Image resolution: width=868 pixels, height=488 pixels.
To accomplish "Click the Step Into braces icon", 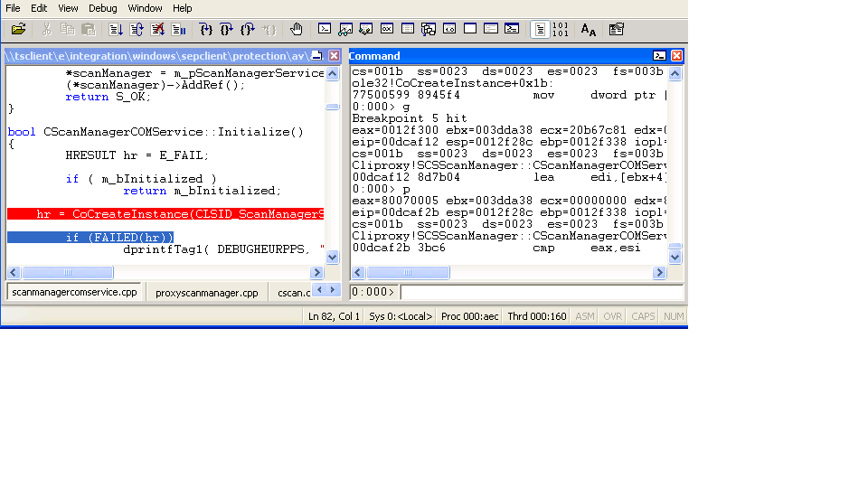I will coord(205,29).
